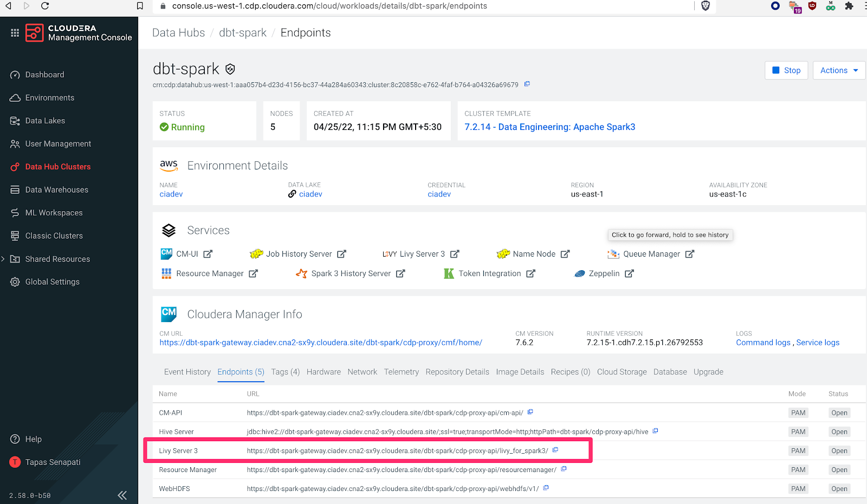867x504 pixels.
Task: Click the Dashboard icon in sidebar
Action: click(x=15, y=74)
